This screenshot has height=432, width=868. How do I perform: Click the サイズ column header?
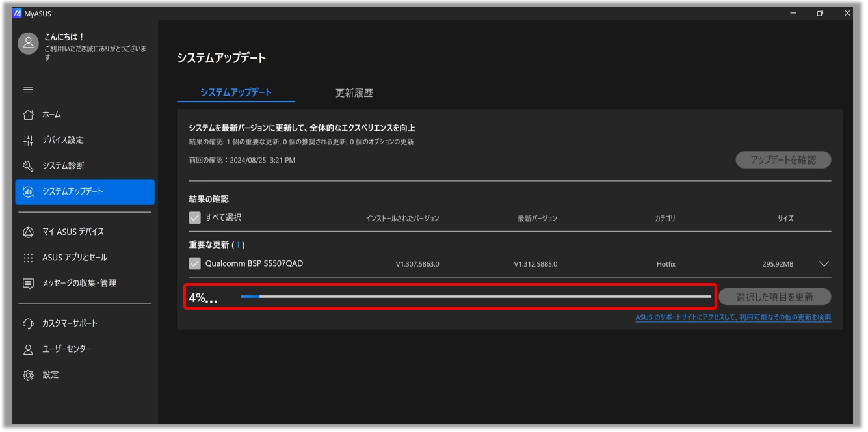[x=785, y=219]
